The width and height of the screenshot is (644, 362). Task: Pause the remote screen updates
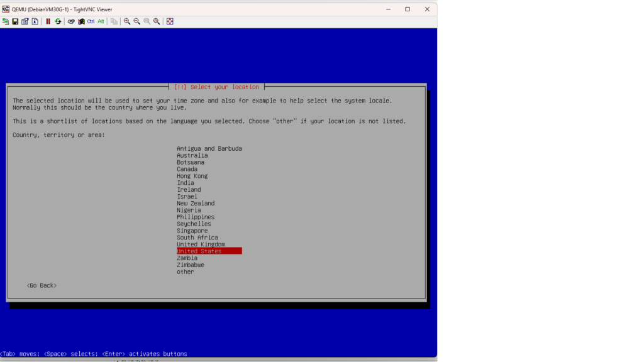click(x=48, y=21)
